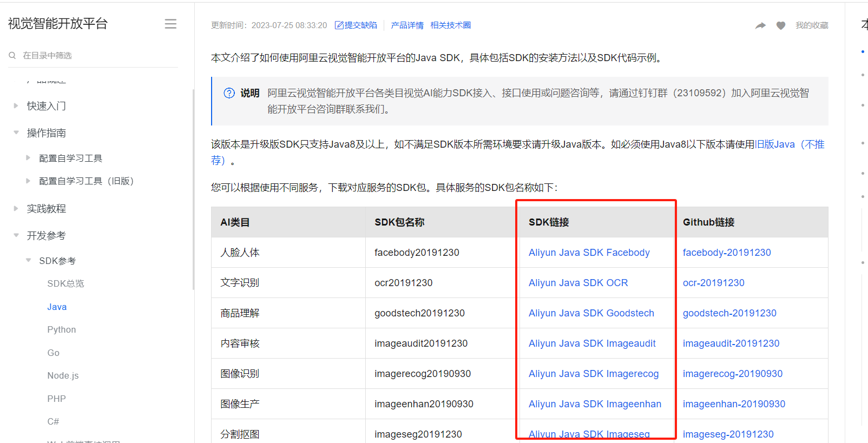Image resolution: width=868 pixels, height=443 pixels.
Task: Click the 视觉智能开放平台 title
Action: point(58,23)
